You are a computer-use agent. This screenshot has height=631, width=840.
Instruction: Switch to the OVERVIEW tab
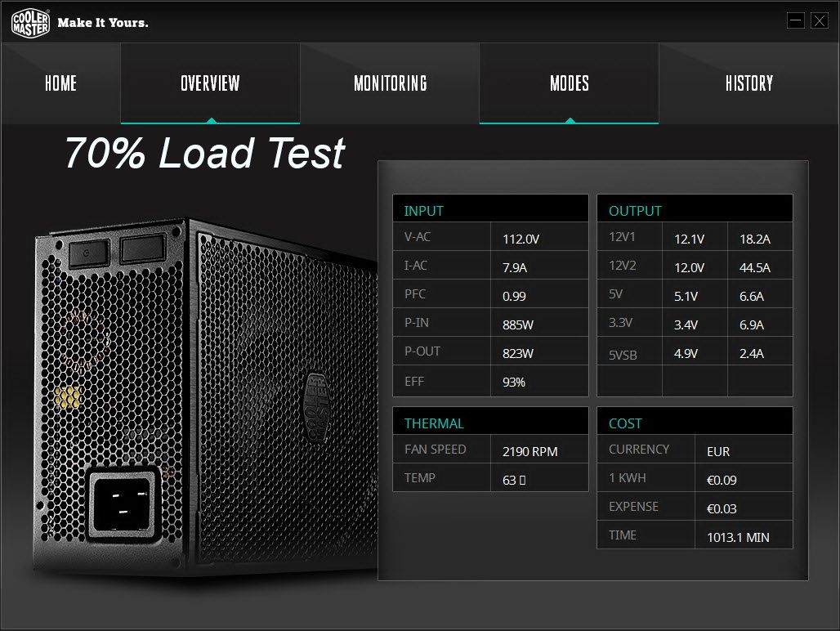click(210, 83)
